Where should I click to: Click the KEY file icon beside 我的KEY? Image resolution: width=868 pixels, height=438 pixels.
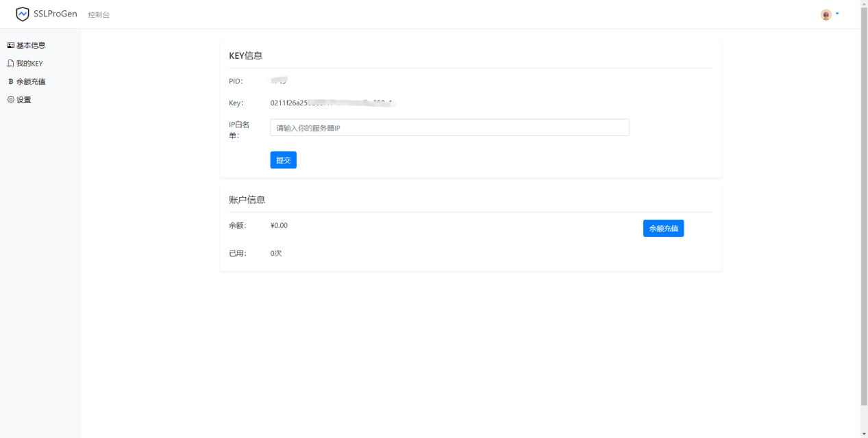tap(10, 63)
